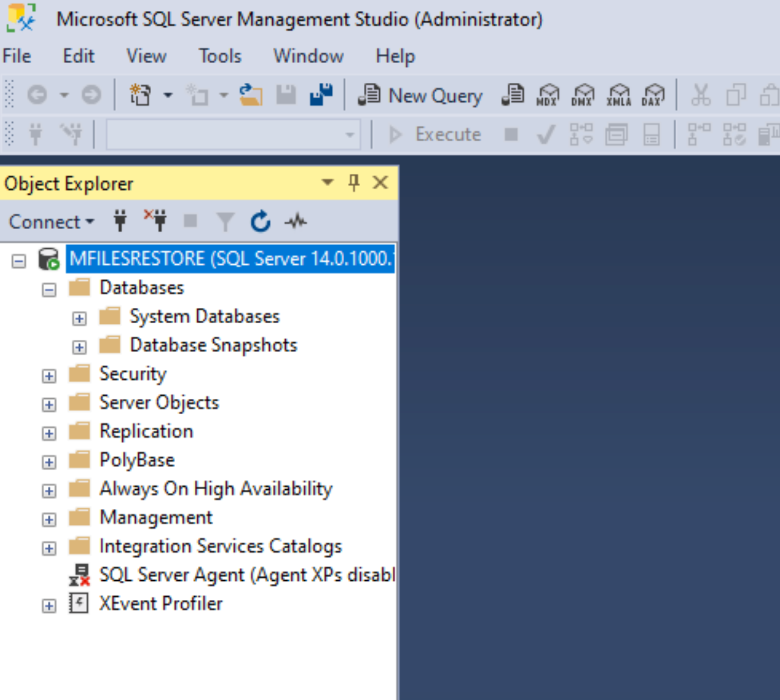780x700 pixels.
Task: Click the Database Engine Query icon
Action: coord(513,95)
